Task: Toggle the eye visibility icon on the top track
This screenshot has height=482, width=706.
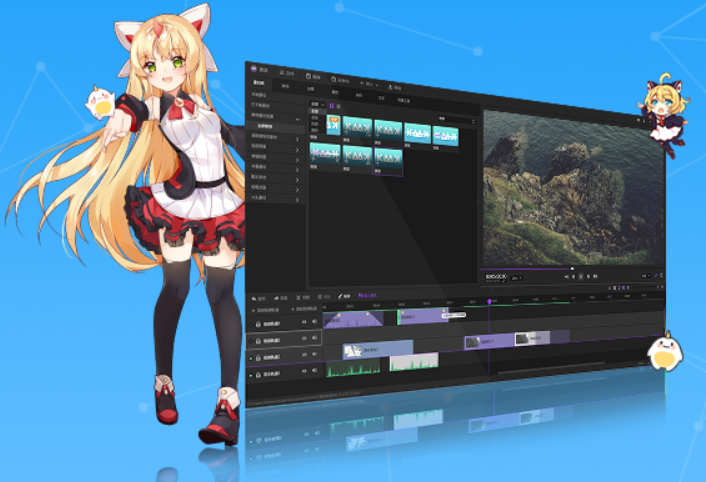Action: pyautogui.click(x=304, y=322)
